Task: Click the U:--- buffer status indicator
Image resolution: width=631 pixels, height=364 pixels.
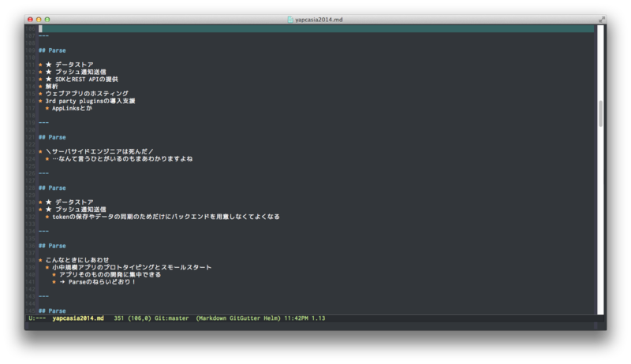Action: pyautogui.click(x=37, y=318)
